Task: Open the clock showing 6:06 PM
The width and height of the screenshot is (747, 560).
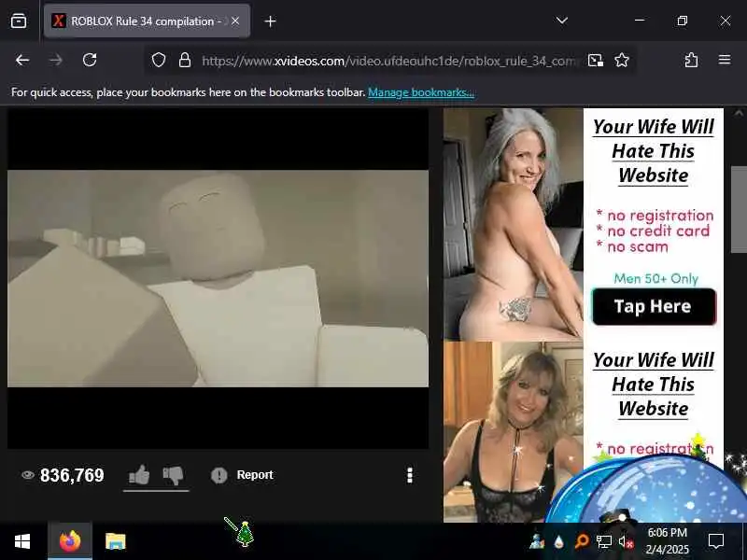Action: (x=668, y=541)
